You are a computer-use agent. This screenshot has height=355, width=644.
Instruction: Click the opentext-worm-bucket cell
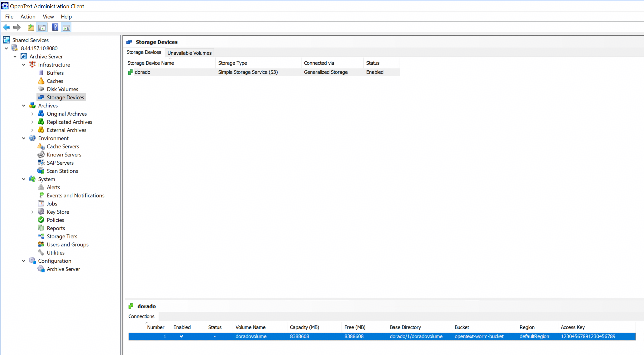click(x=479, y=336)
